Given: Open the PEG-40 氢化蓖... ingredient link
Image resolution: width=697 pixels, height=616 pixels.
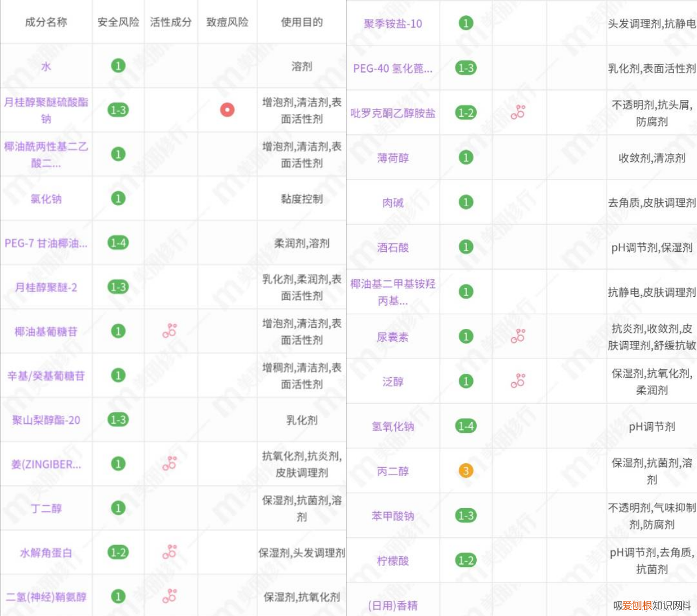Looking at the screenshot, I should tap(393, 67).
